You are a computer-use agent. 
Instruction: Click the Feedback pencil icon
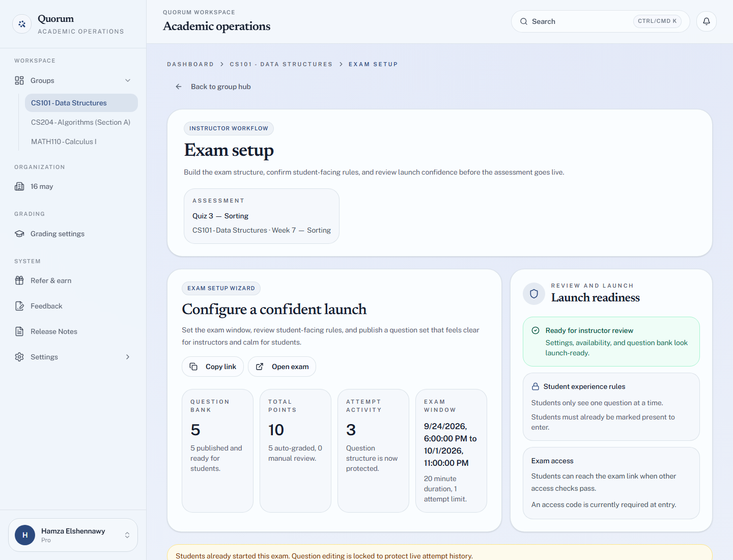coord(19,306)
